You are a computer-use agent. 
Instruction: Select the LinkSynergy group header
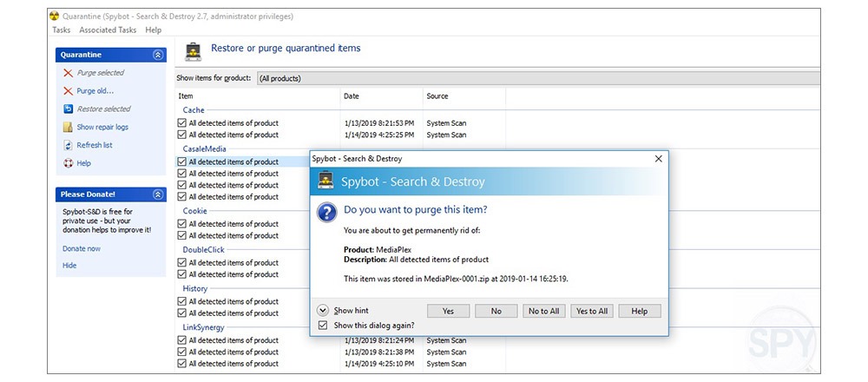203,327
